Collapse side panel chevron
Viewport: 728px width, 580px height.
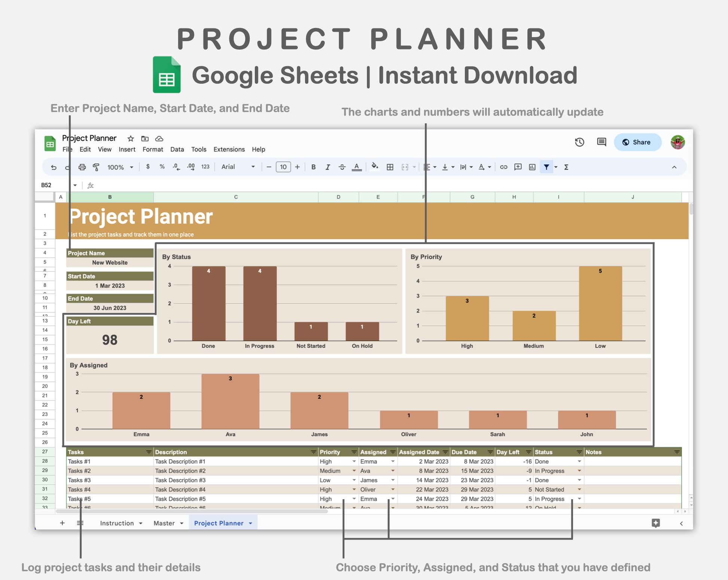point(681,524)
